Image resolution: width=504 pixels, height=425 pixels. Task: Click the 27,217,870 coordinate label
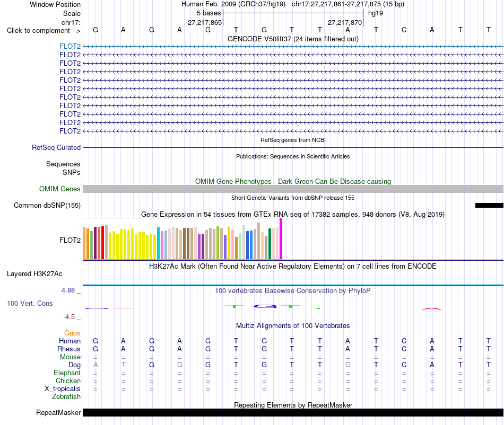(345, 22)
